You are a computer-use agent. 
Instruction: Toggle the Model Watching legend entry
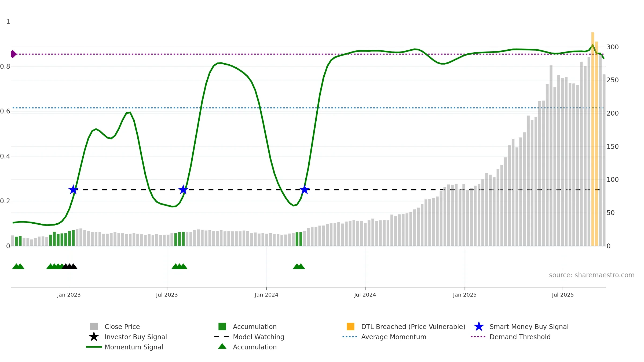pyautogui.click(x=249, y=337)
